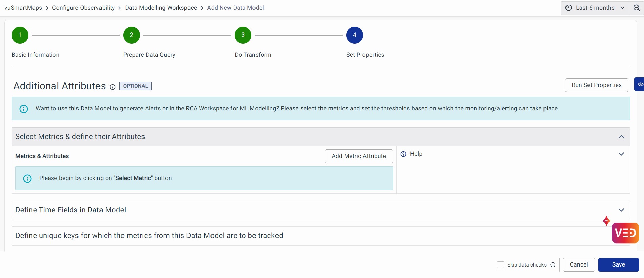Open the VED assistant icon
This screenshot has height=278, width=644.
tap(625, 233)
